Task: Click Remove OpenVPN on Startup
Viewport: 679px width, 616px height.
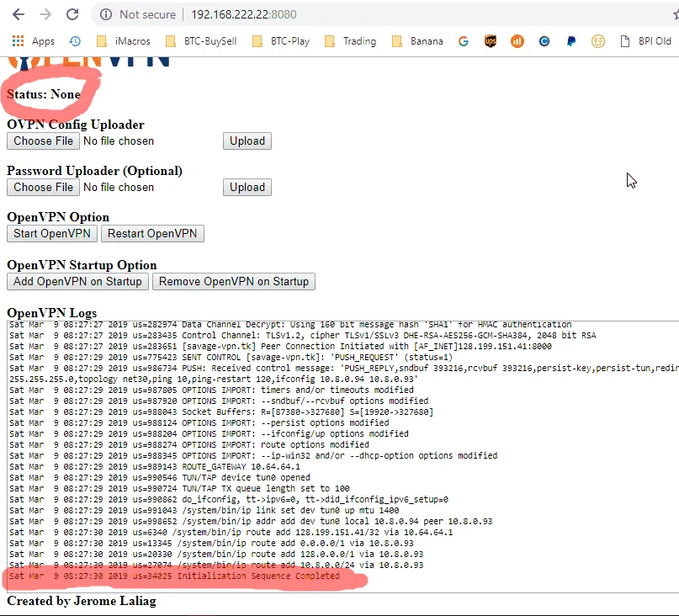Action: pyautogui.click(x=234, y=282)
